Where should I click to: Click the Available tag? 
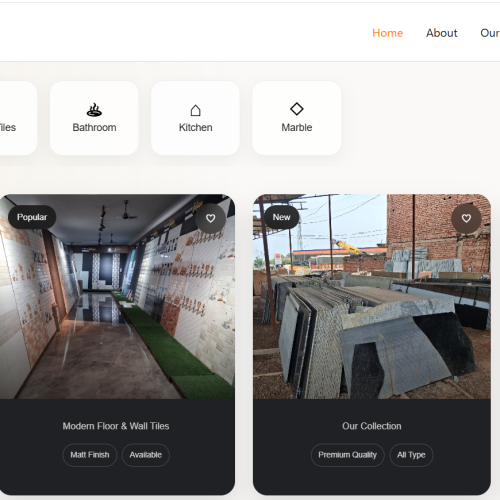click(x=146, y=455)
